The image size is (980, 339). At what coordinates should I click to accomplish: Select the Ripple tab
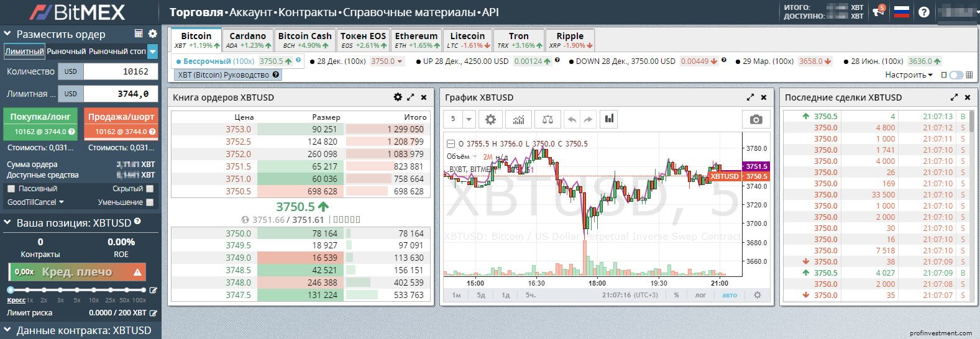(x=570, y=40)
